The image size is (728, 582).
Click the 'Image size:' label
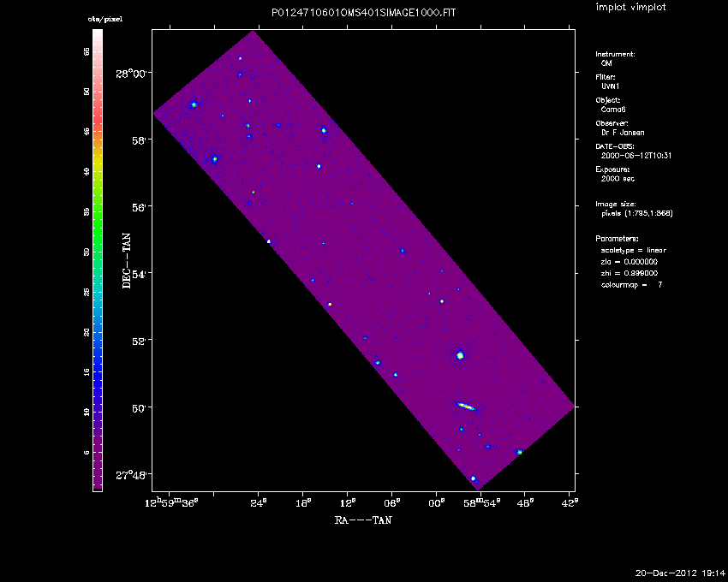(x=616, y=205)
